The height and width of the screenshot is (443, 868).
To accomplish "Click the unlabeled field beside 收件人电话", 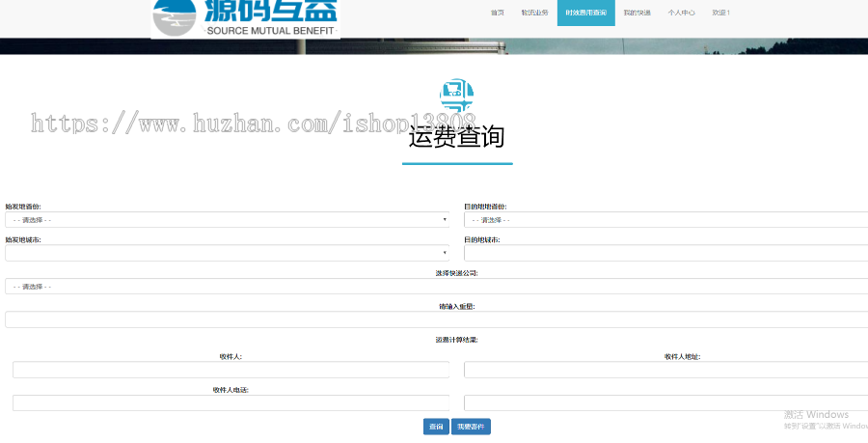I will point(665,403).
